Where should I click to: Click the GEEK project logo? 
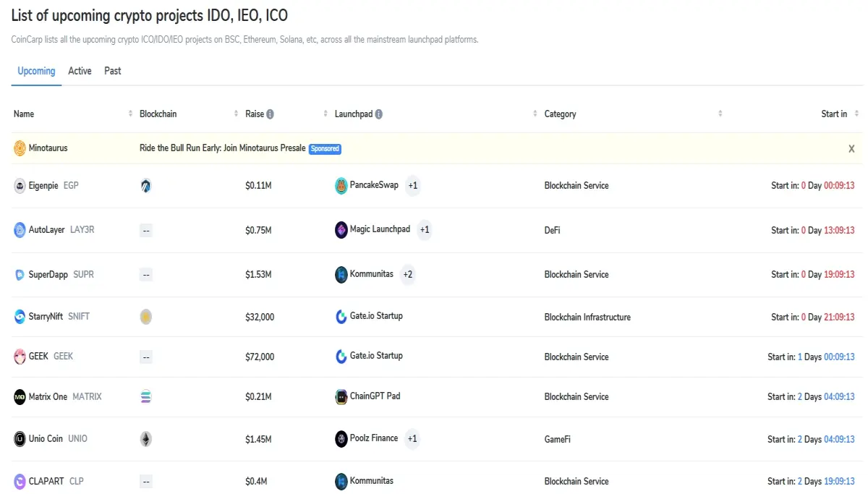coord(20,357)
